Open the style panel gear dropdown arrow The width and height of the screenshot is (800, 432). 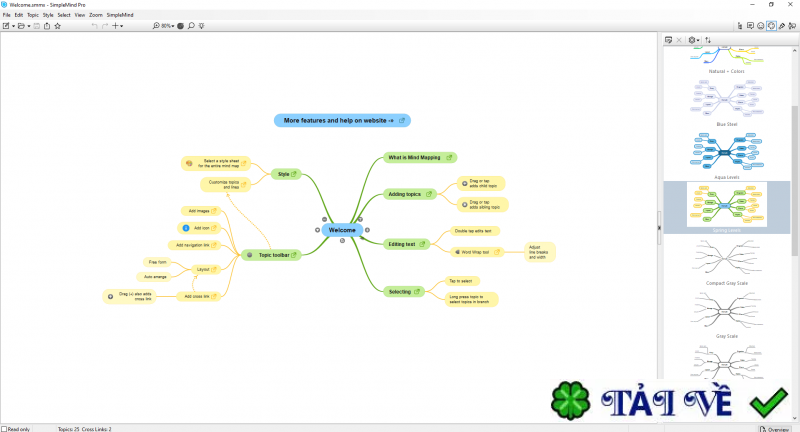point(698,40)
